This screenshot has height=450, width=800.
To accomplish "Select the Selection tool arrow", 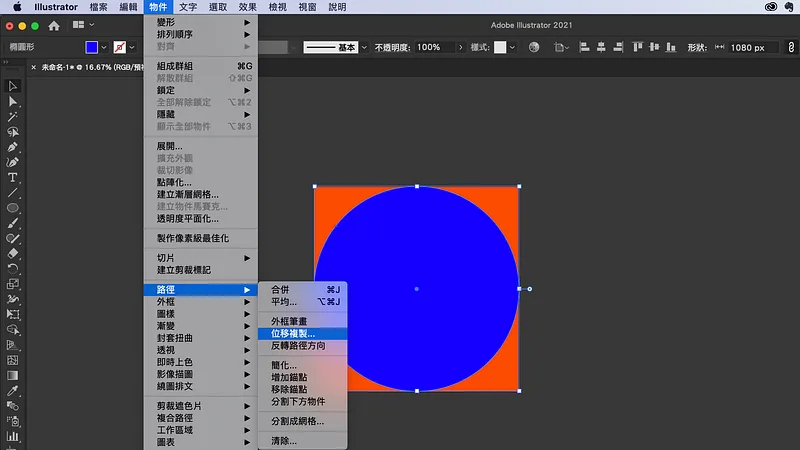I will [13, 86].
